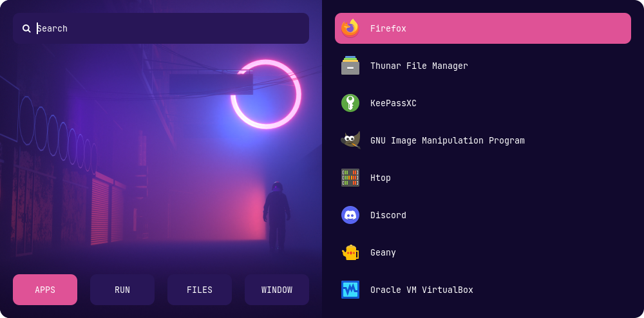
Task: Click the magnifying glass search icon
Action: (x=26, y=28)
